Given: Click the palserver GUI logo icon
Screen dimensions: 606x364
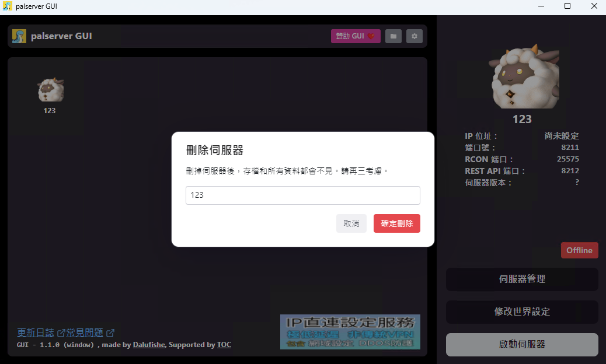Looking at the screenshot, I should point(19,36).
